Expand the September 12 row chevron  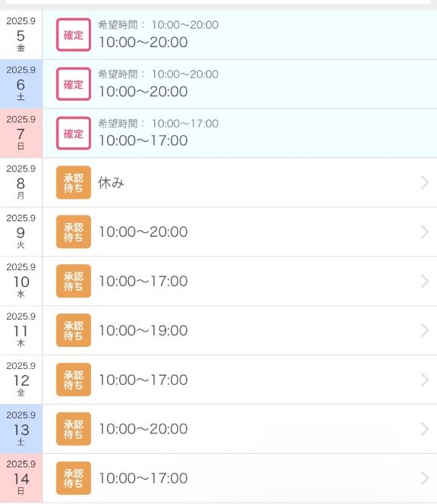tap(425, 380)
